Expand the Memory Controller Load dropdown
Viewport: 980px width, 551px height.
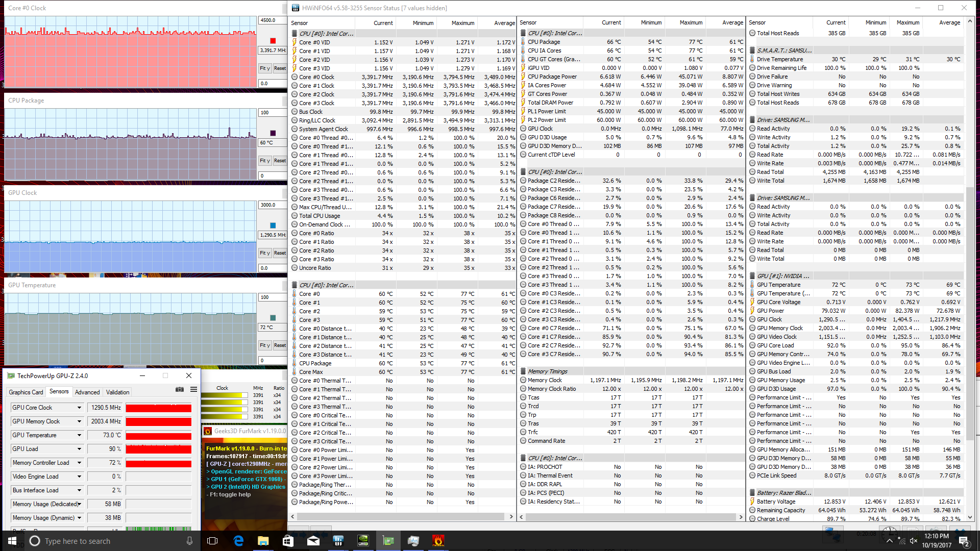coord(79,463)
